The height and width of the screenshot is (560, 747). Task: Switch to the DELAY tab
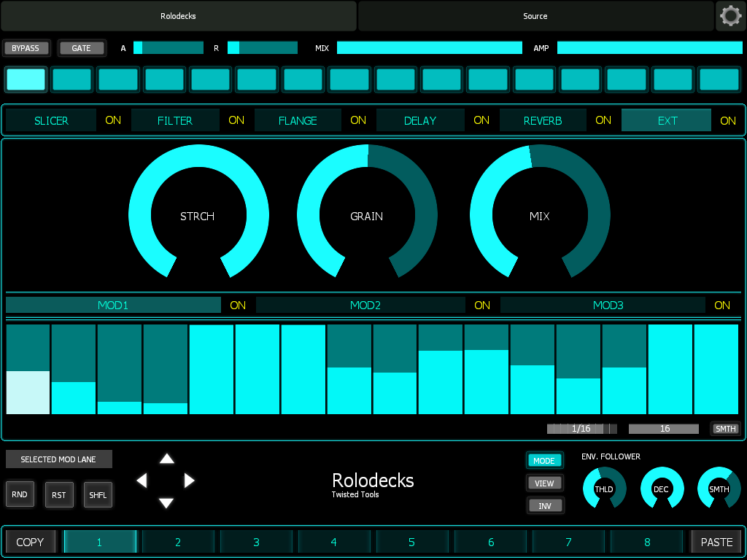coord(420,120)
